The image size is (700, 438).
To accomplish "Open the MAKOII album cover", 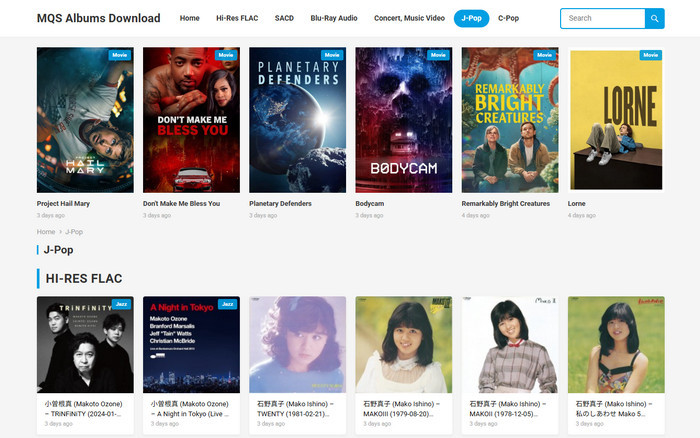I will pyautogui.click(x=510, y=345).
